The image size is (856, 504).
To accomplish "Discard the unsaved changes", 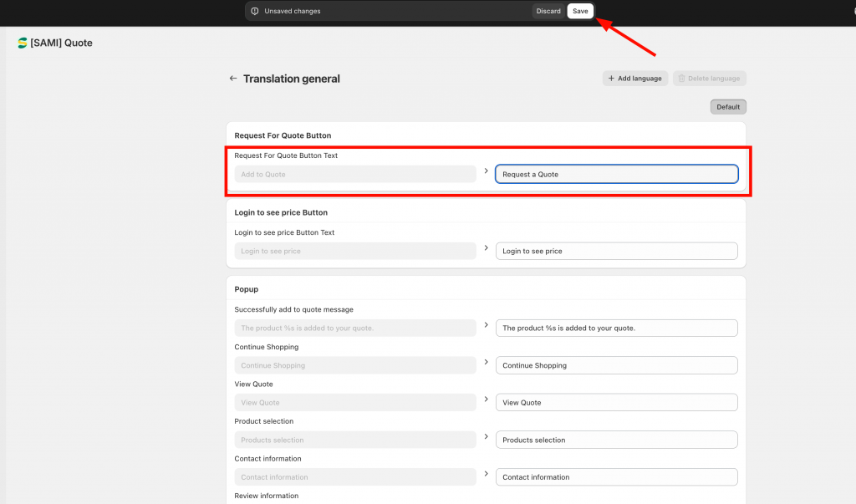I will [x=548, y=11].
